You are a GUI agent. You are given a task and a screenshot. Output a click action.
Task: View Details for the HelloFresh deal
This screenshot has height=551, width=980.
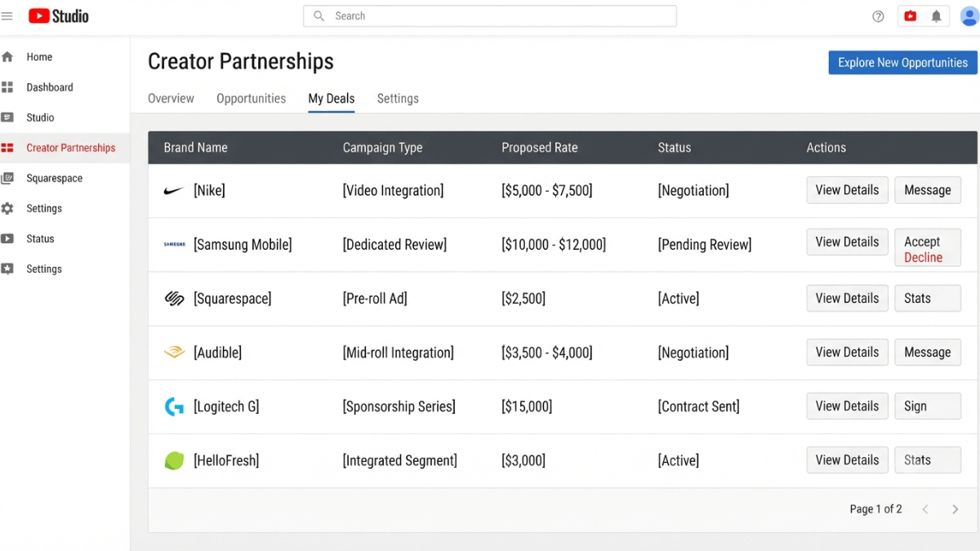click(847, 460)
